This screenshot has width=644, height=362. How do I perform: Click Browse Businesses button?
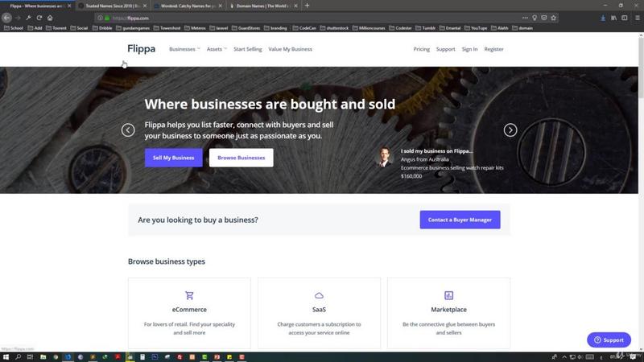click(x=241, y=158)
